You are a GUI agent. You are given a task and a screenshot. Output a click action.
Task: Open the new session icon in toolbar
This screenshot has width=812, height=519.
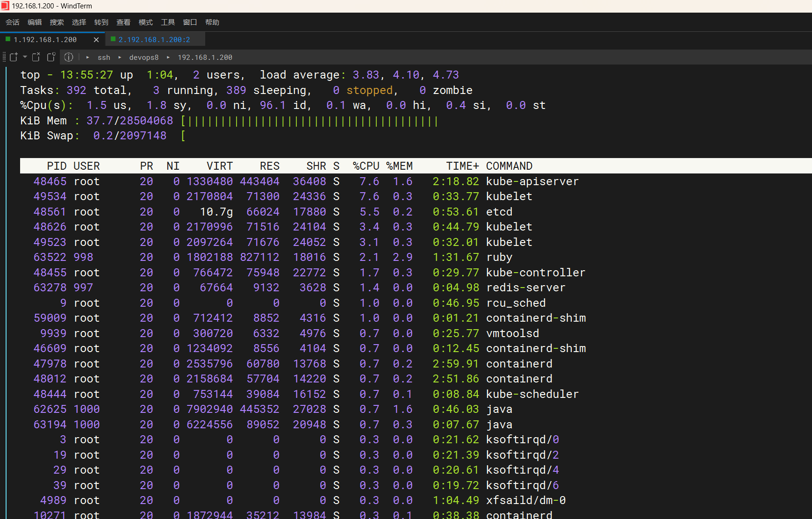pyautogui.click(x=14, y=57)
